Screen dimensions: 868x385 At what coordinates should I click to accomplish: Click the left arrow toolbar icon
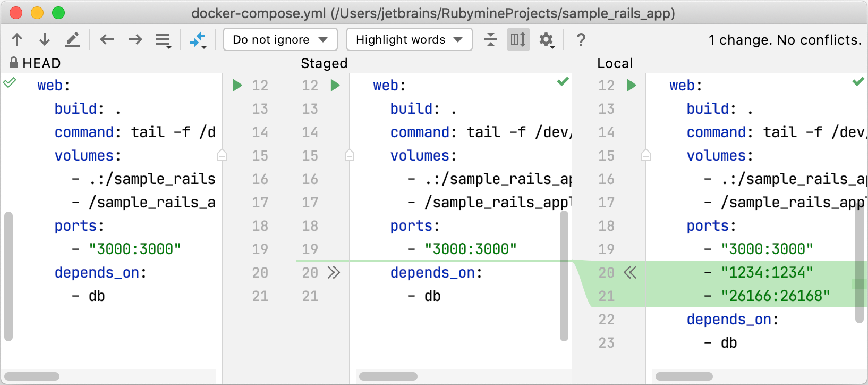[x=107, y=39]
